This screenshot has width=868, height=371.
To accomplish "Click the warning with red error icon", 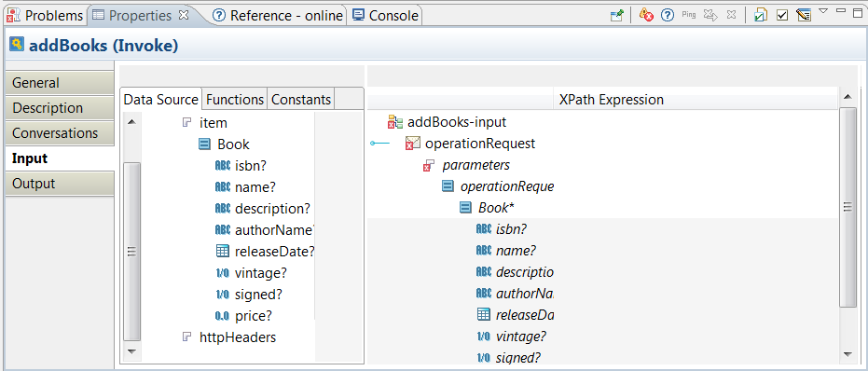I will pos(646,16).
